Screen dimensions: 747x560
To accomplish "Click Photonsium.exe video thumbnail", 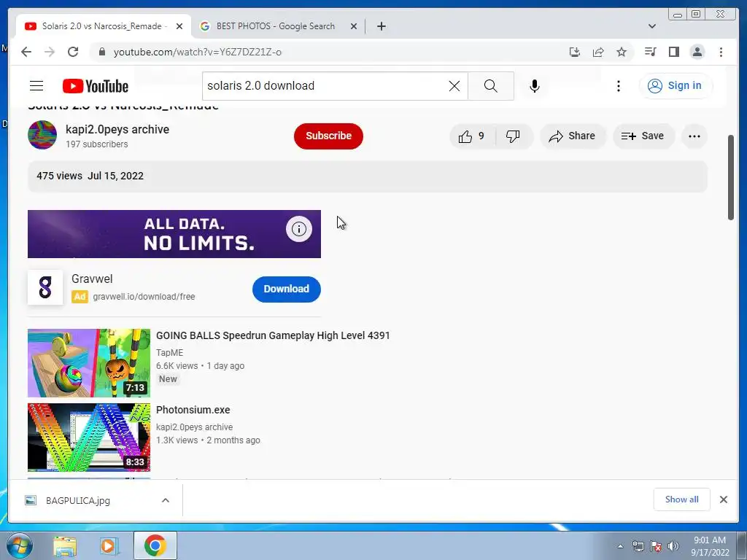I will [x=89, y=437].
